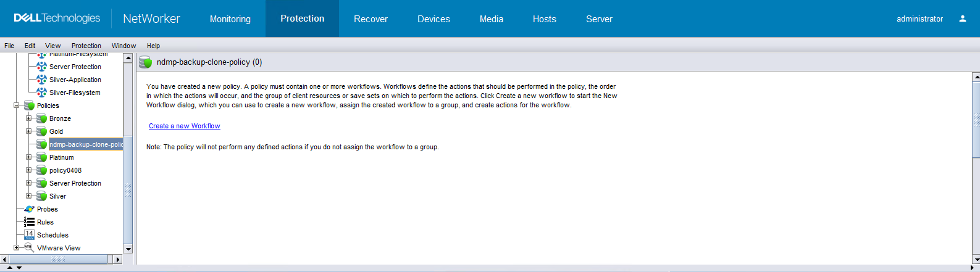Open the View menu
Image resolution: width=980 pixels, height=272 pixels.
(x=52, y=46)
